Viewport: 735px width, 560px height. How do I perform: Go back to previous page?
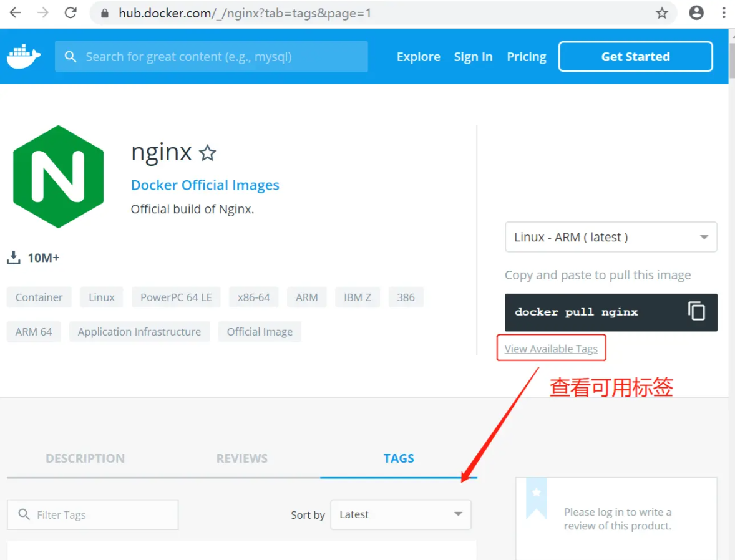15,13
